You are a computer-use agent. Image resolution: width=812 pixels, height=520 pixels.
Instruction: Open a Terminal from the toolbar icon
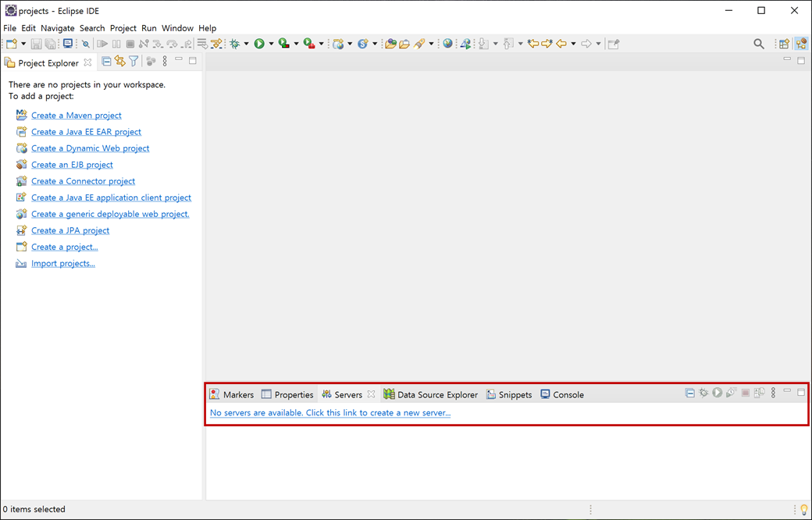[68, 44]
